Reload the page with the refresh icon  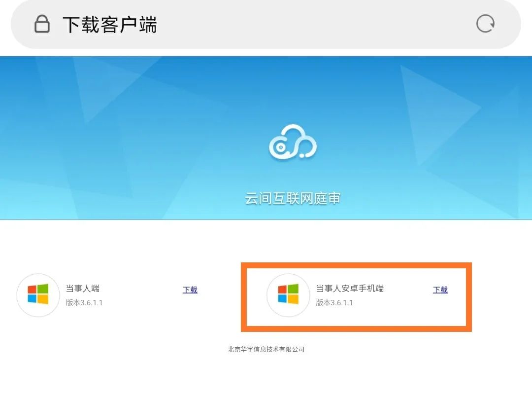pos(485,24)
